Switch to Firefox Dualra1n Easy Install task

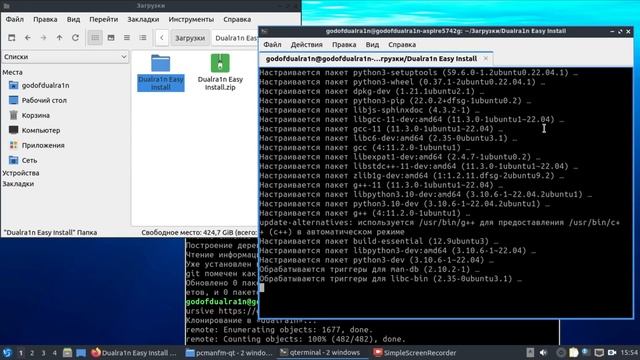[134, 353]
